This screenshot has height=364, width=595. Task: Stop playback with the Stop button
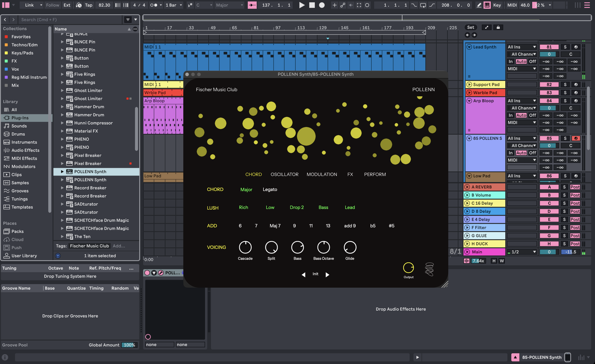click(312, 5)
